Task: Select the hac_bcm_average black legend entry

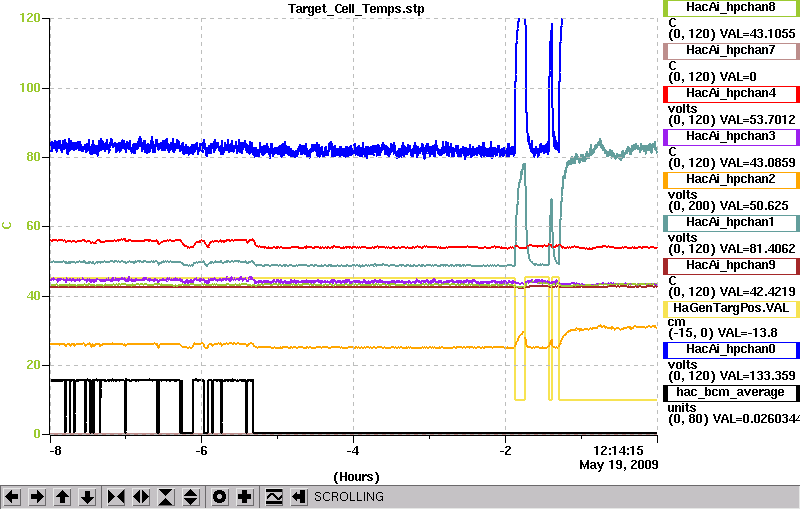Action: click(731, 393)
